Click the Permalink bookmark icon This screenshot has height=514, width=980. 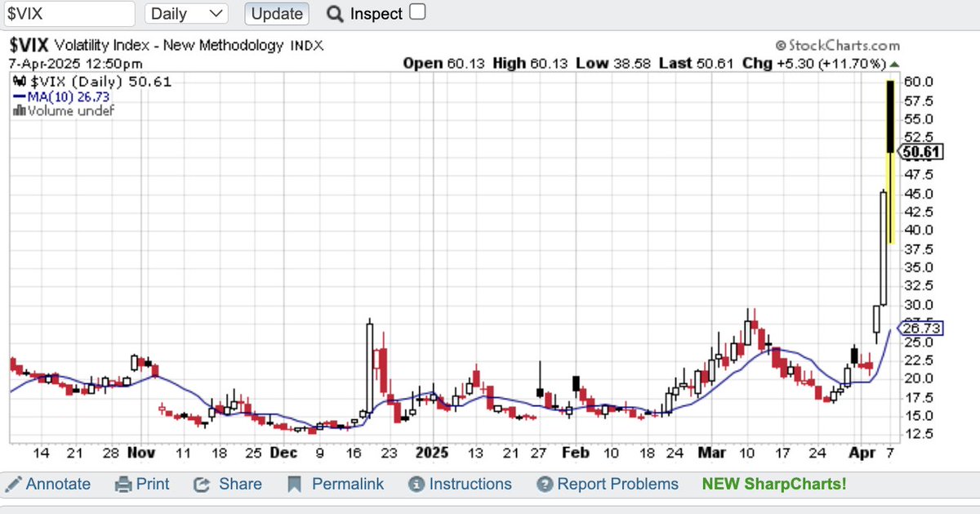(x=295, y=485)
